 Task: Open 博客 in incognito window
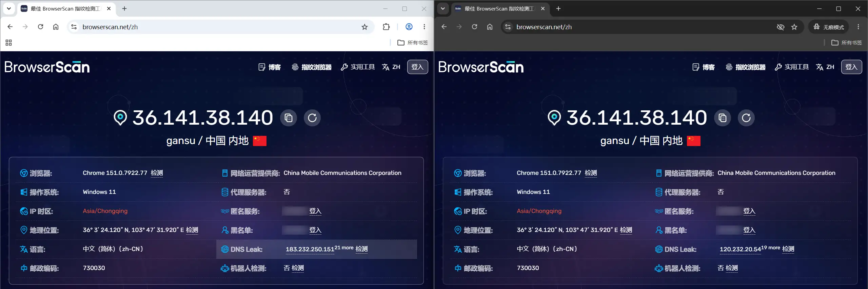(x=704, y=67)
